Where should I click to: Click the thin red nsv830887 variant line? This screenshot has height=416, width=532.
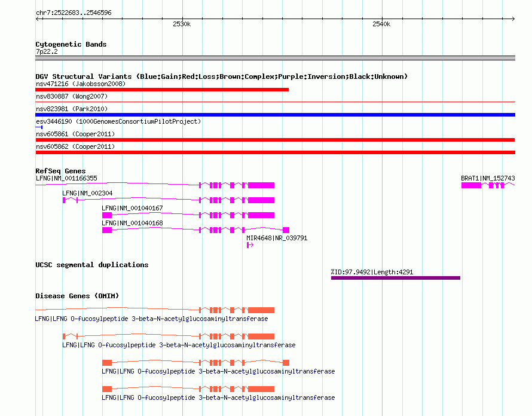(275, 102)
